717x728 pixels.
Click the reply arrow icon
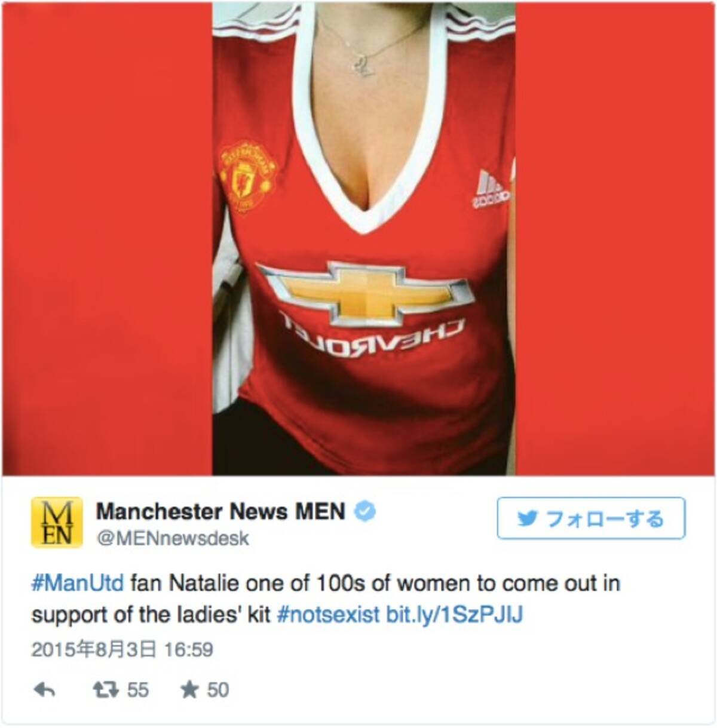[45, 691]
